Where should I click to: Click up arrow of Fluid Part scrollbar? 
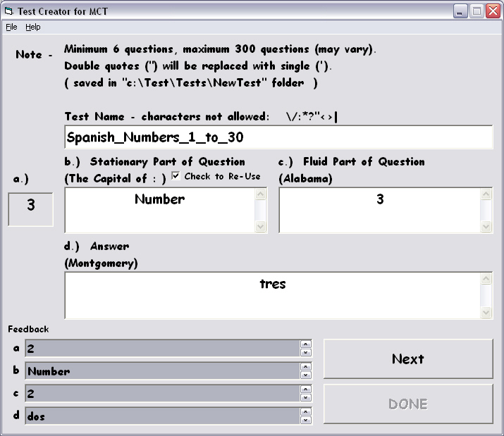coord(486,195)
